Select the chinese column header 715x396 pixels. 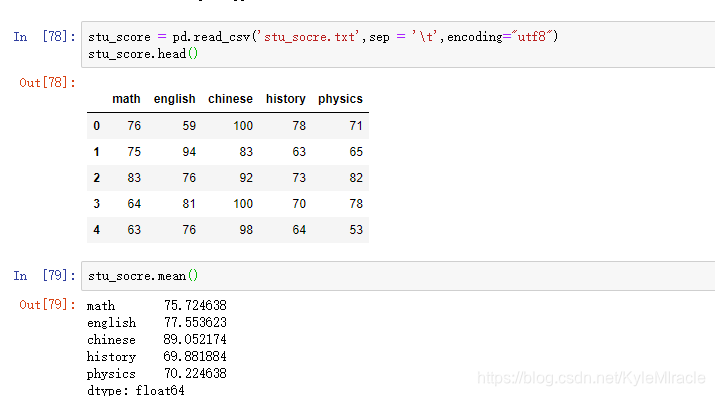[x=230, y=99]
